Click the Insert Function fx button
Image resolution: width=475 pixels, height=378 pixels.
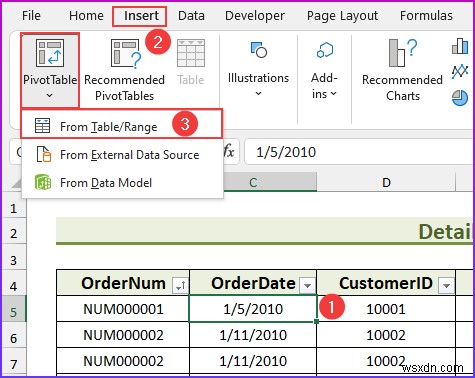click(229, 152)
